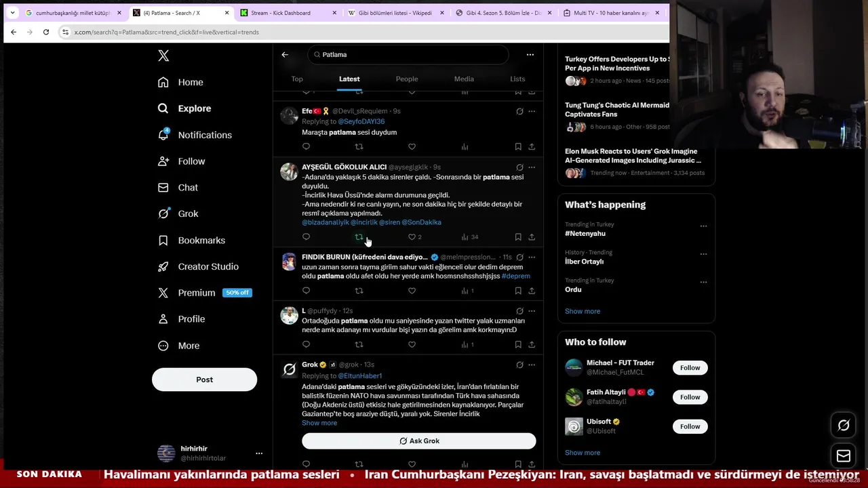Open account options next to hirhirhir

coord(259,453)
